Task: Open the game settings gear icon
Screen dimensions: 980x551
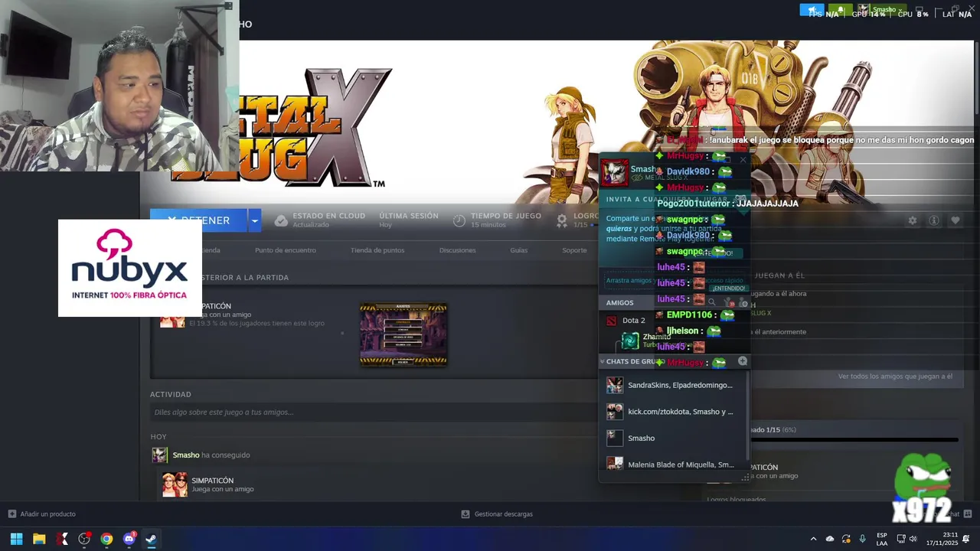Action: click(913, 220)
